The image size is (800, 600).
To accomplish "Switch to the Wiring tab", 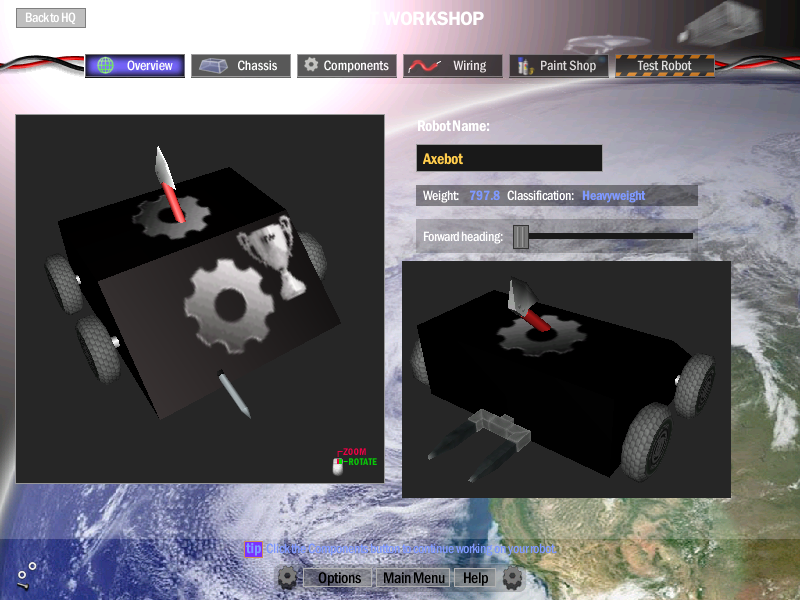I will tap(453, 66).
